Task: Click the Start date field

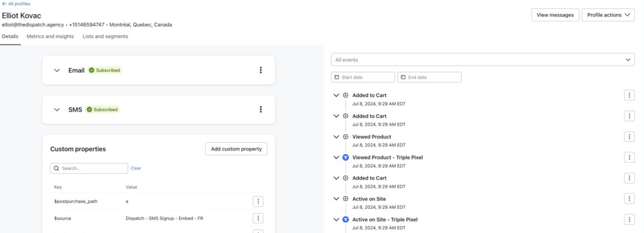Action: pos(363,77)
